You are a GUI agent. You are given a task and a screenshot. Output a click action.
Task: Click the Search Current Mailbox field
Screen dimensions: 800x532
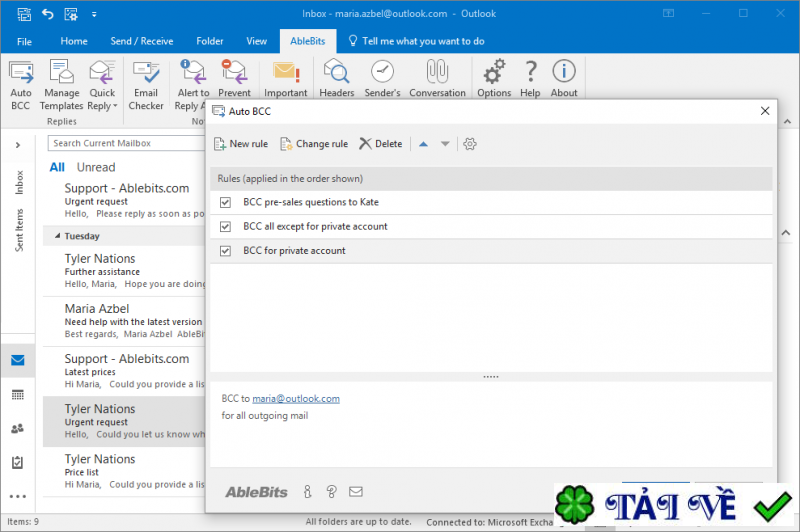(x=126, y=143)
